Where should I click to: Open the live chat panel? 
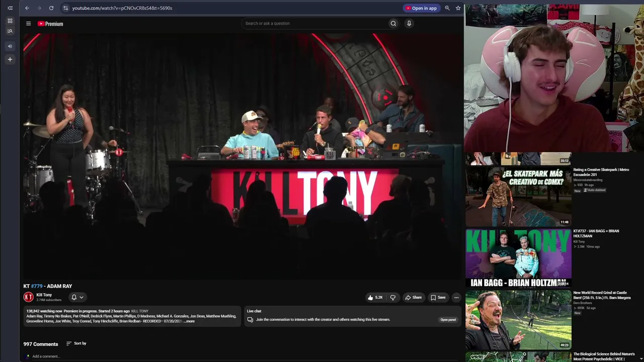[x=448, y=320]
